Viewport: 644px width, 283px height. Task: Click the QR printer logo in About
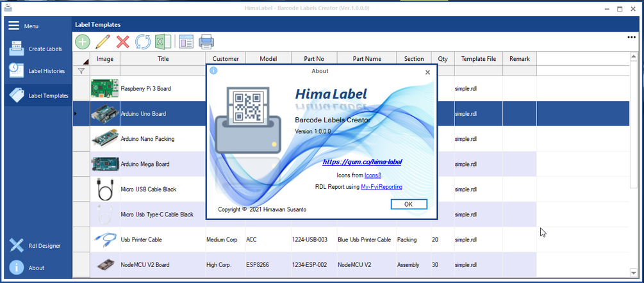click(x=247, y=120)
